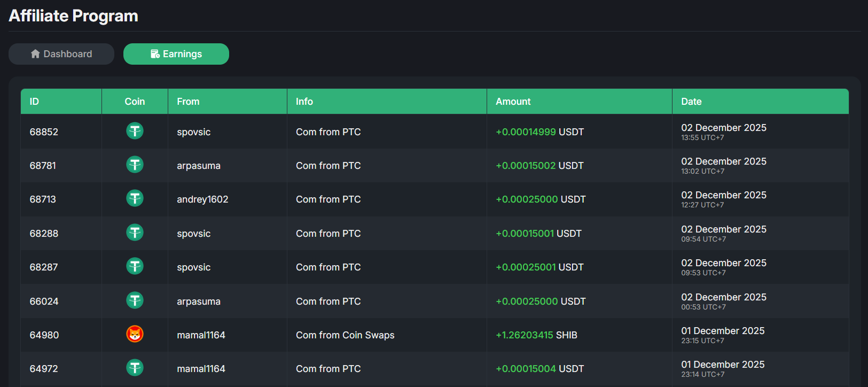Click the Tether icon in row 66024

pyautogui.click(x=135, y=300)
